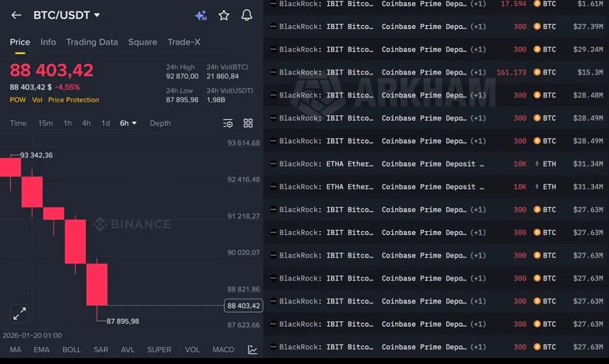
Task: Tap the Price Protection tag
Action: (x=74, y=100)
